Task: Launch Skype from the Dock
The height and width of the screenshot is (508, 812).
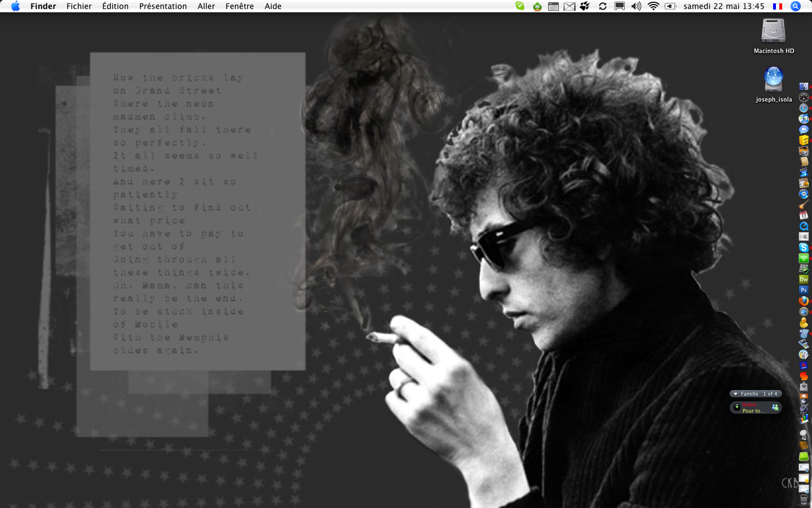Action: click(x=804, y=247)
